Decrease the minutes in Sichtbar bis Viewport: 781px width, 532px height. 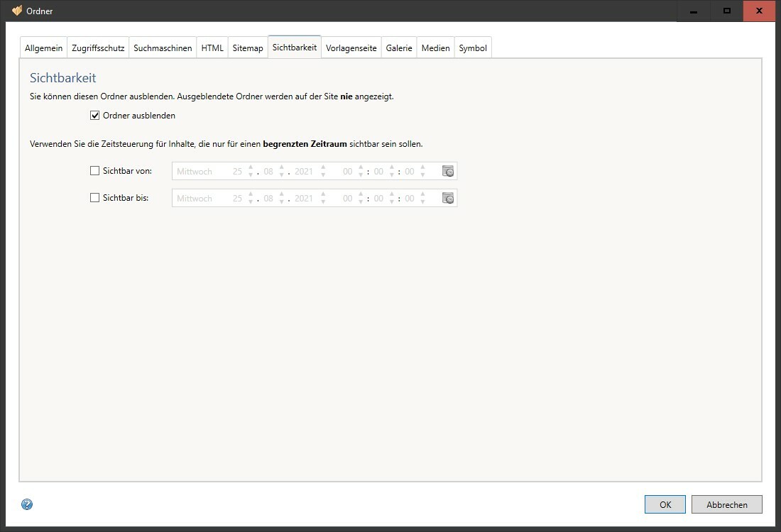point(391,201)
